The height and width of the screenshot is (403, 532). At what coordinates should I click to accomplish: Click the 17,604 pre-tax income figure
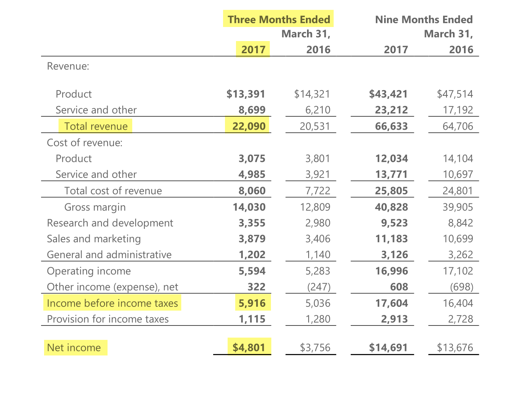click(391, 303)
